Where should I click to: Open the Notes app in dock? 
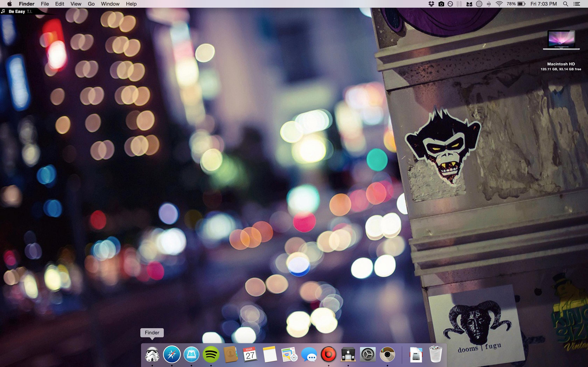click(x=270, y=355)
